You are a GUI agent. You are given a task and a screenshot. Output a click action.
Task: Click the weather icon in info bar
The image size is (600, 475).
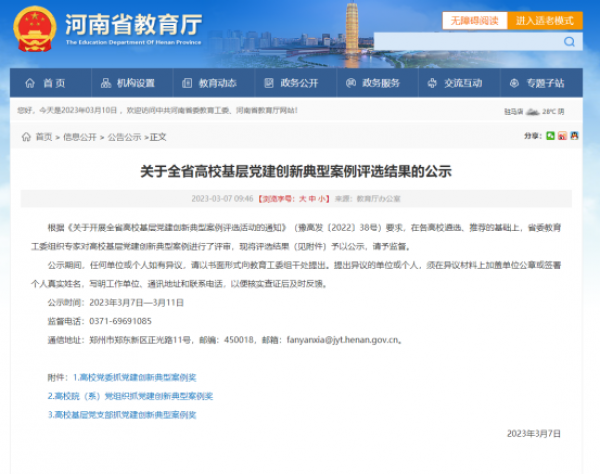click(533, 112)
